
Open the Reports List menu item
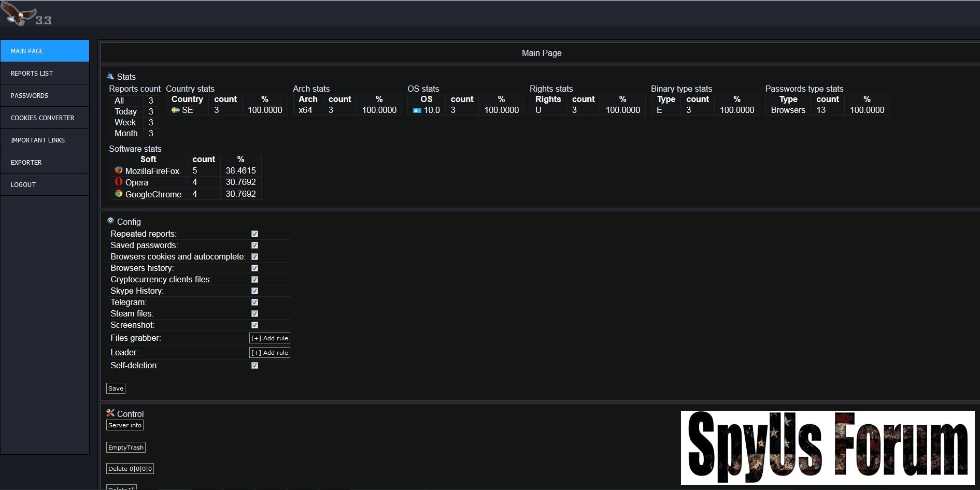(45, 74)
